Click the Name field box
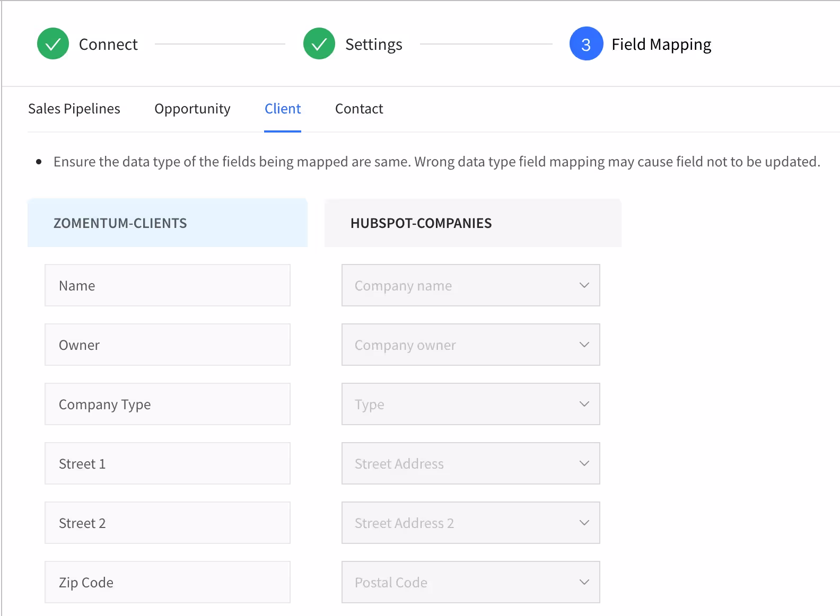The width and height of the screenshot is (840, 616). click(168, 285)
